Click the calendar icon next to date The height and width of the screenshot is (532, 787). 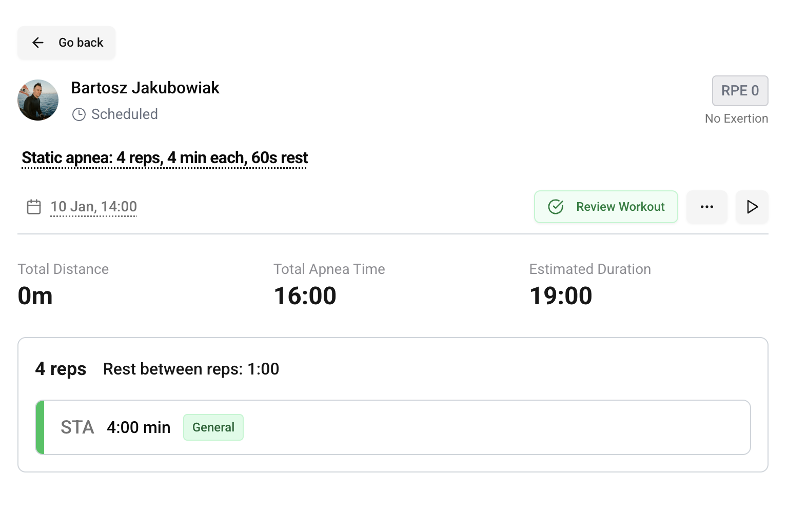34,207
